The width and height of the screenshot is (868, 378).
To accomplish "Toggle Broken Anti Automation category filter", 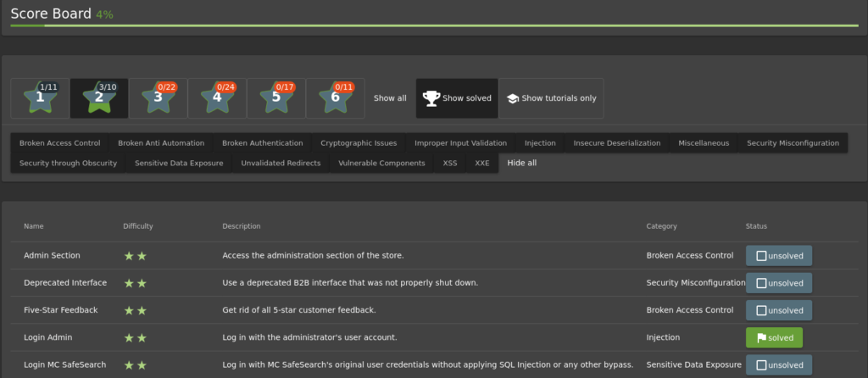I will [x=161, y=142].
